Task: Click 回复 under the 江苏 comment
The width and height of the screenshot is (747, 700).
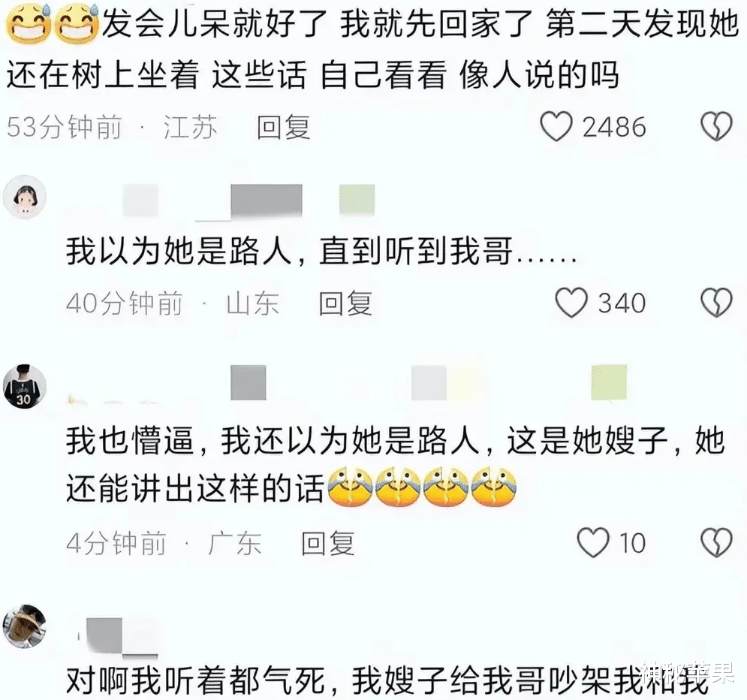Action: point(284,127)
